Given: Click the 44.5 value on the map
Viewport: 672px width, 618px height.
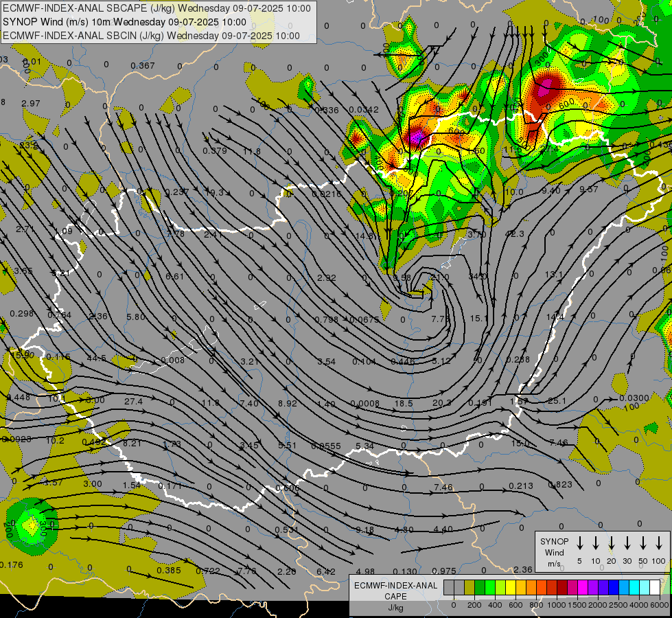Looking at the screenshot, I should pos(96,358).
